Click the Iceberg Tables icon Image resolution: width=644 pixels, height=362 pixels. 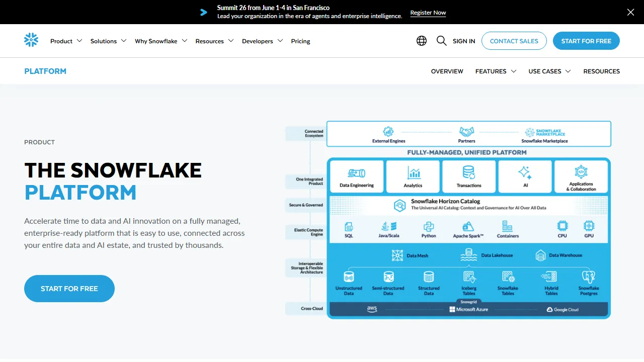[x=469, y=277]
